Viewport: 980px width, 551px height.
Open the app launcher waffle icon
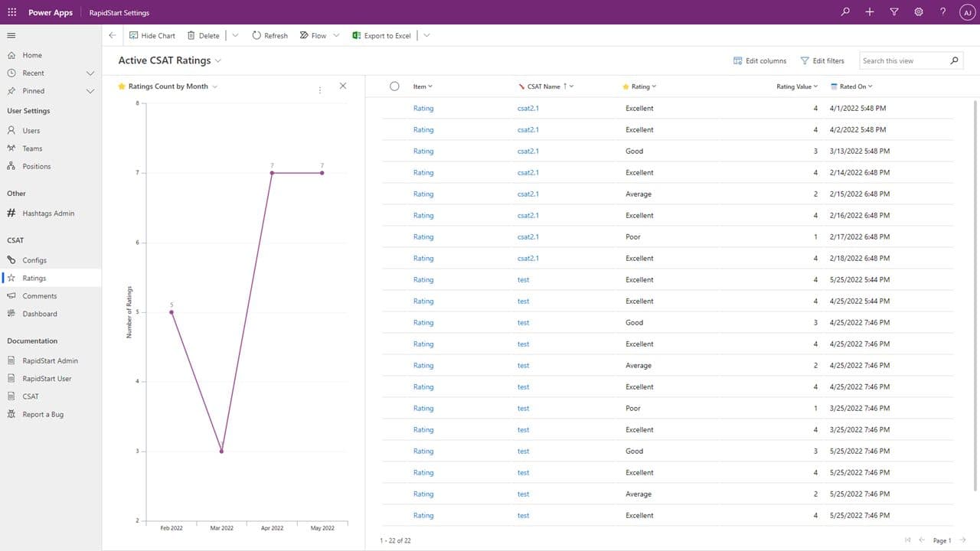click(x=11, y=12)
